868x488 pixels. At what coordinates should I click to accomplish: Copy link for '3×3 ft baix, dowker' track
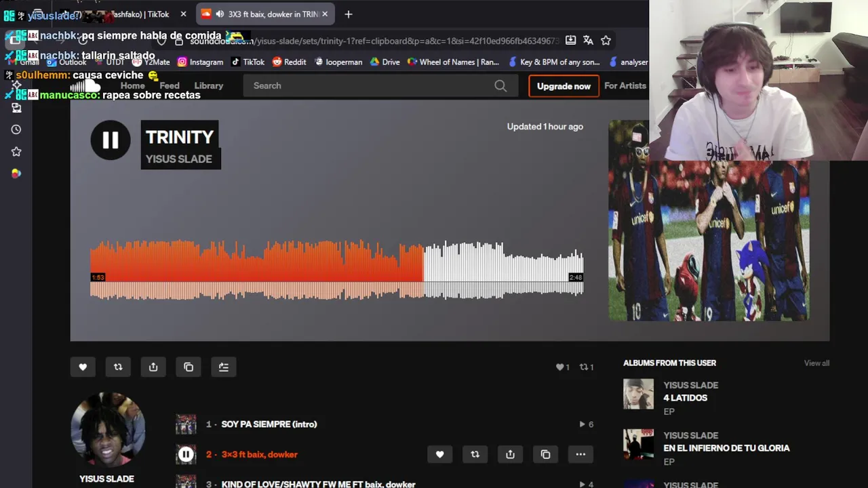point(545,454)
